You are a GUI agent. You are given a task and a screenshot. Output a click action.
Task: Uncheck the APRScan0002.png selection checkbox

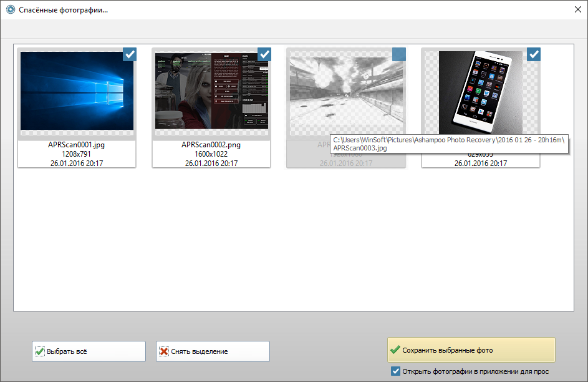pyautogui.click(x=264, y=54)
